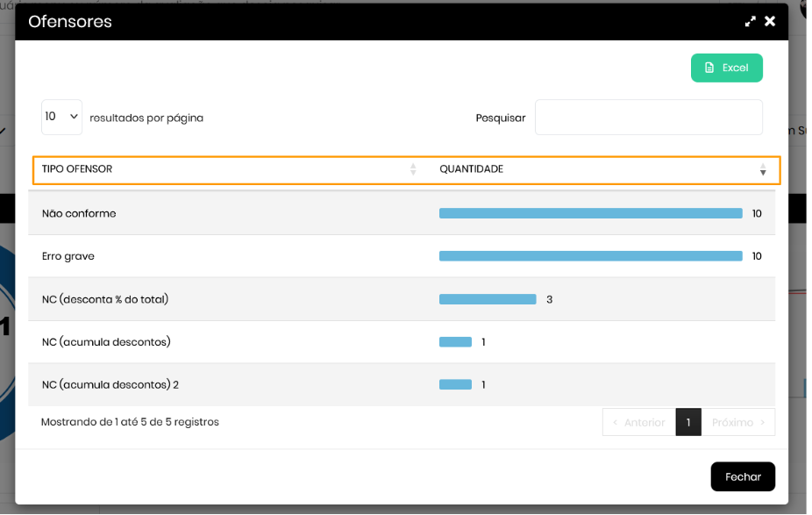Export the table with the Excel button
The width and height of the screenshot is (812, 515).
pyautogui.click(x=726, y=68)
